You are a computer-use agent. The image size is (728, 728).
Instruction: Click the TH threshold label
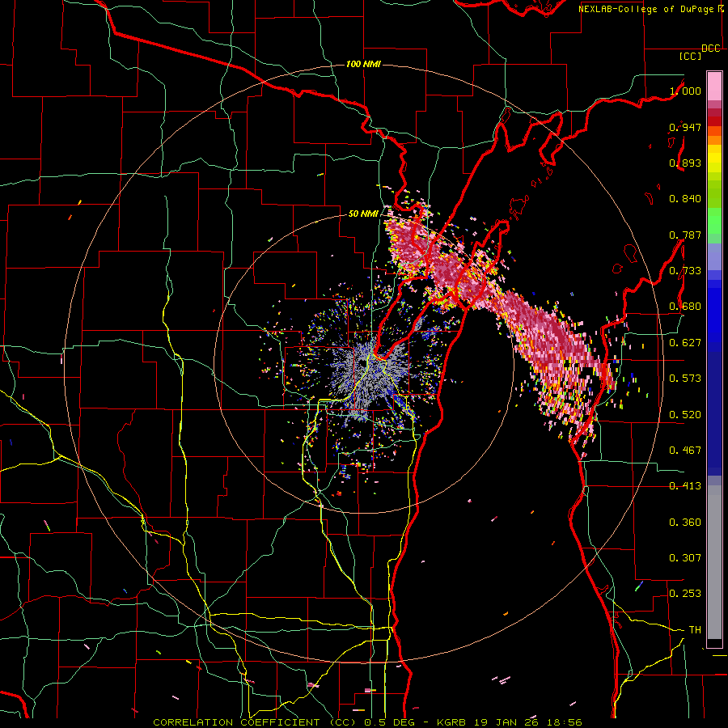[x=695, y=630]
